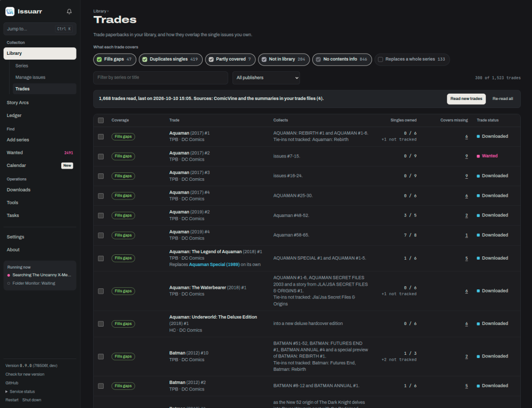Select all trades with header checkbox
The height and width of the screenshot is (408, 532).
click(101, 120)
